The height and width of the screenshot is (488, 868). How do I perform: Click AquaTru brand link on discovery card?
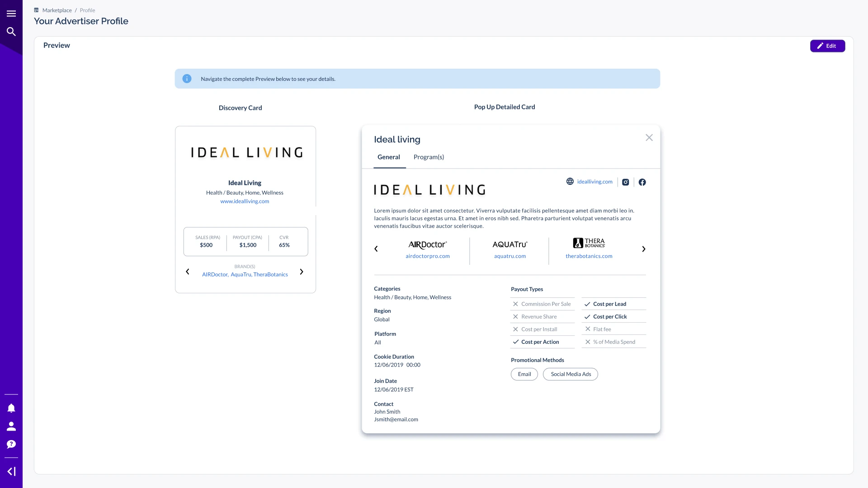point(241,275)
